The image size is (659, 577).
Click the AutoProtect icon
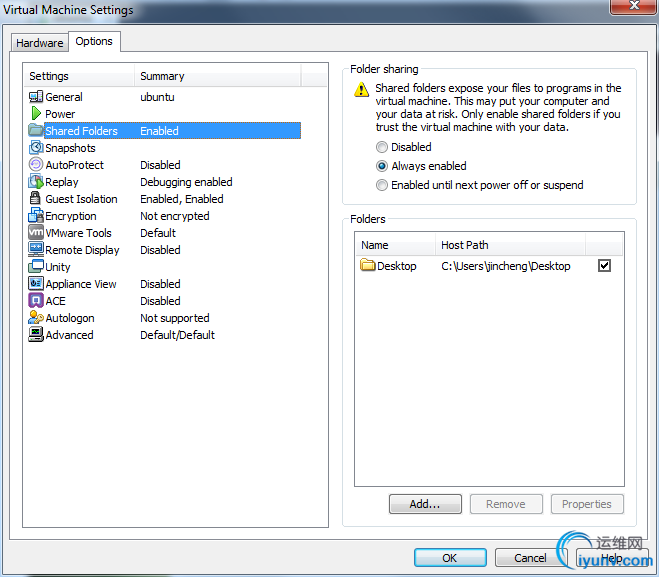[36, 164]
